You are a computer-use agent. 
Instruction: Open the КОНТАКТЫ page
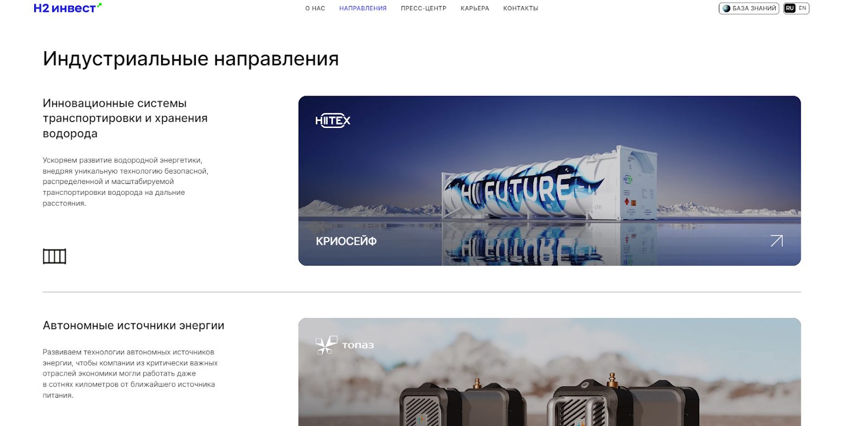(x=521, y=8)
